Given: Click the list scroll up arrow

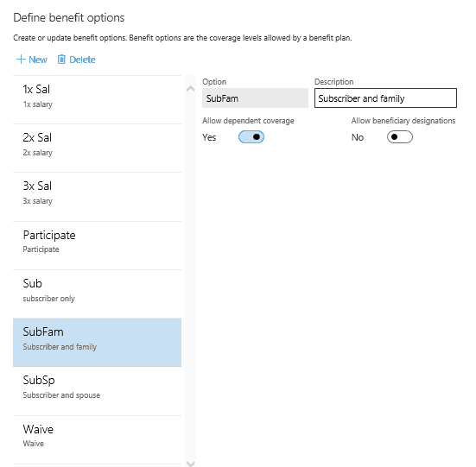Looking at the screenshot, I should click(190, 89).
